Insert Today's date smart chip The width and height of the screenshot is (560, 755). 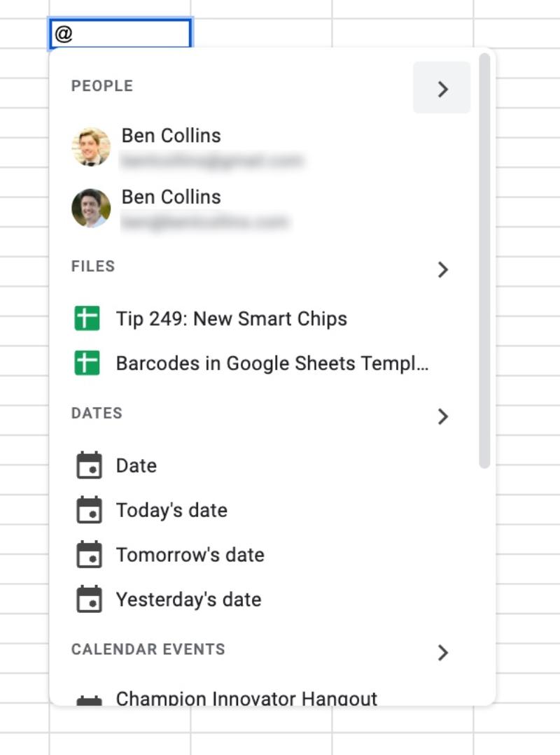point(171,510)
